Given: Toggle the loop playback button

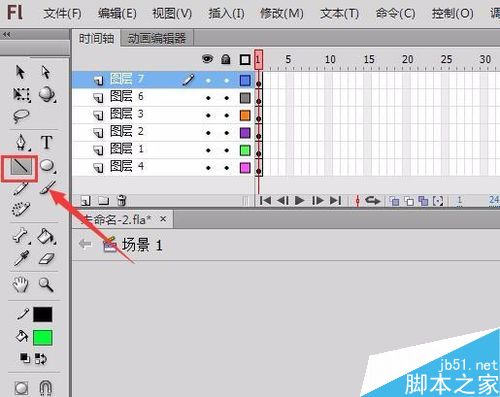Looking at the screenshot, I should pos(372,200).
